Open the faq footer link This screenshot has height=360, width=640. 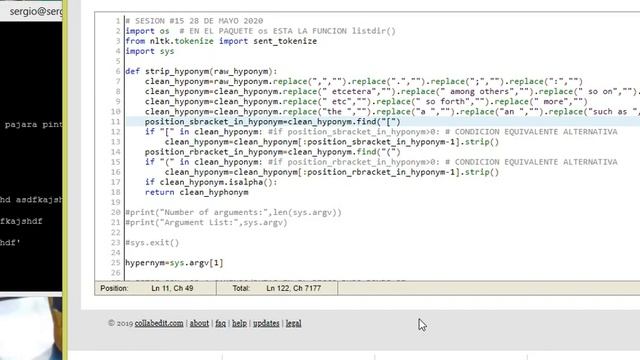point(220,323)
